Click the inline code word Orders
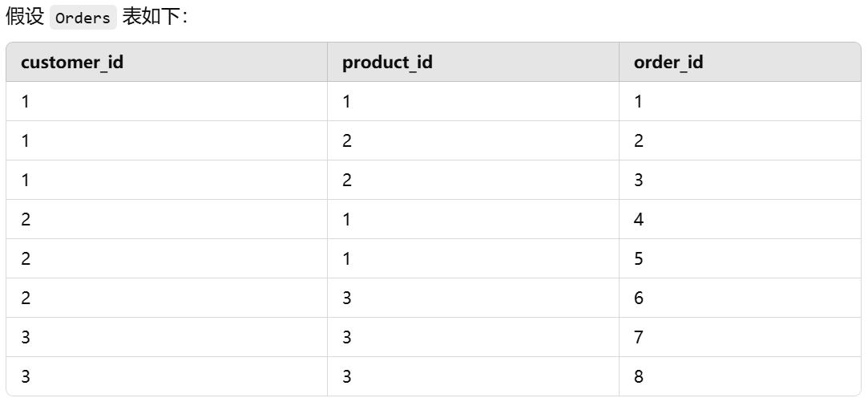The height and width of the screenshot is (402, 868). [x=83, y=18]
